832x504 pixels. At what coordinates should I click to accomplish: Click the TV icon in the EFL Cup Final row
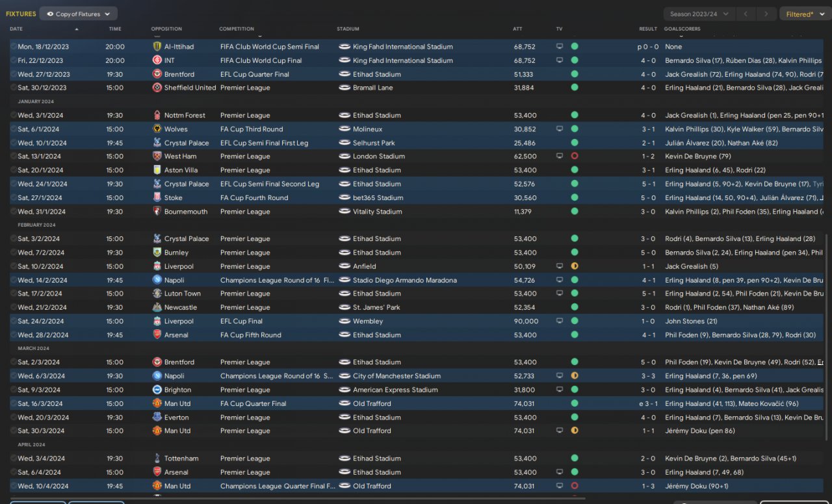click(x=559, y=321)
